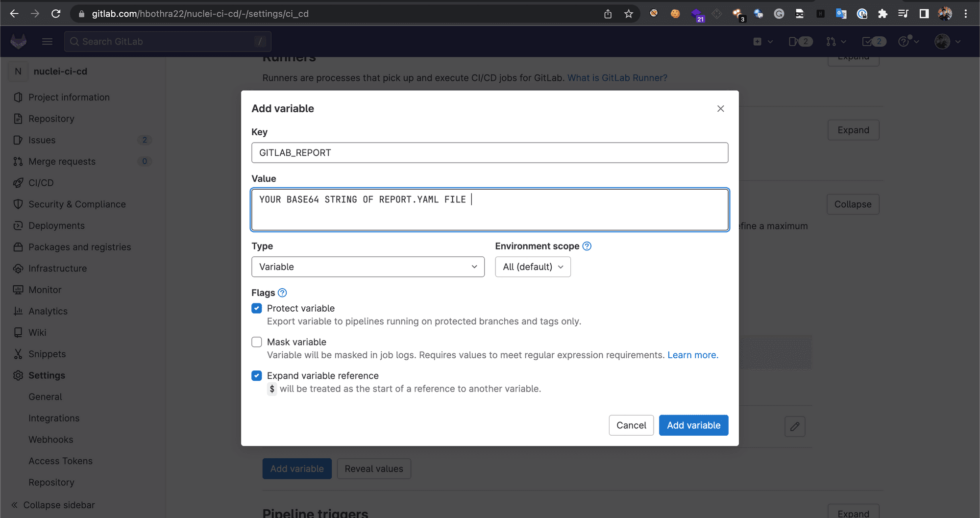Click the Environment scope help icon

point(587,246)
